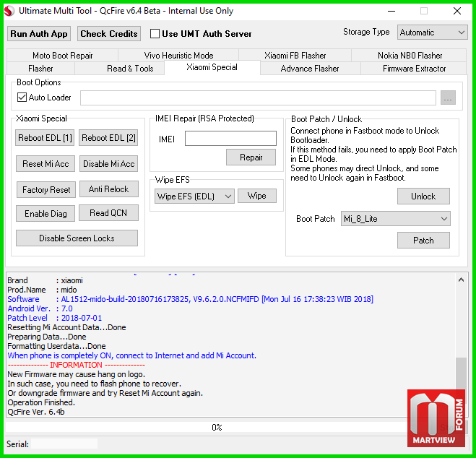The image size is (476, 458).
Task: Open the Storage Type dropdown
Action: pos(432,33)
